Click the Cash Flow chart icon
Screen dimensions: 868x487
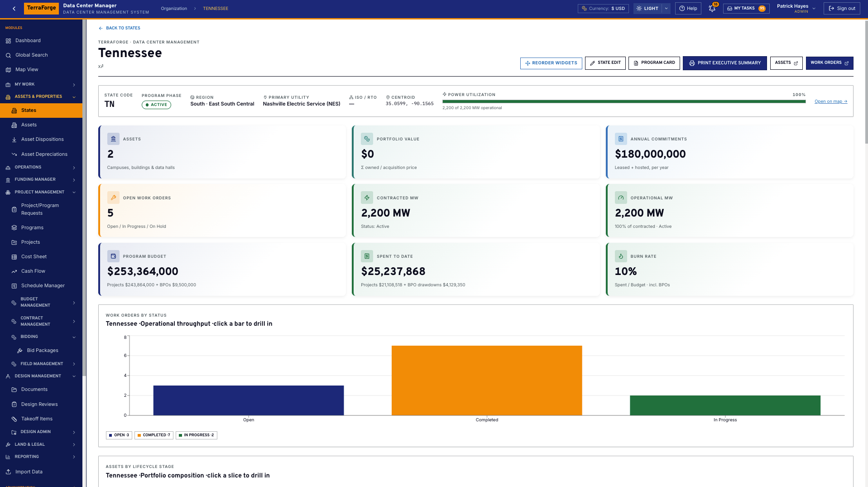14,271
